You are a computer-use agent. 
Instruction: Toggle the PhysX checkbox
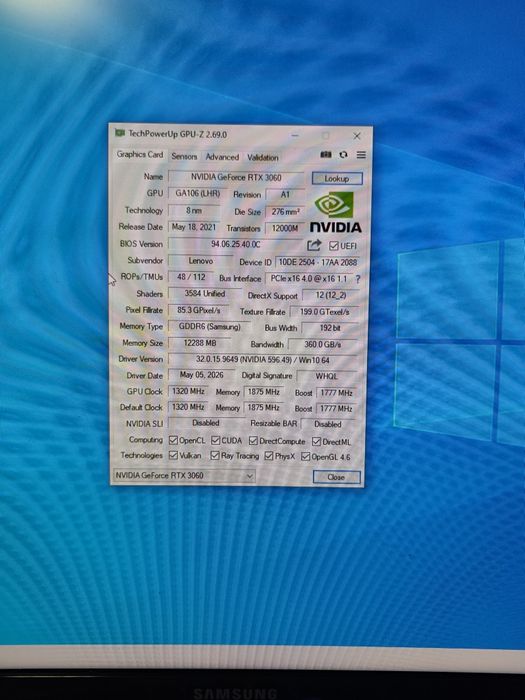(x=269, y=456)
